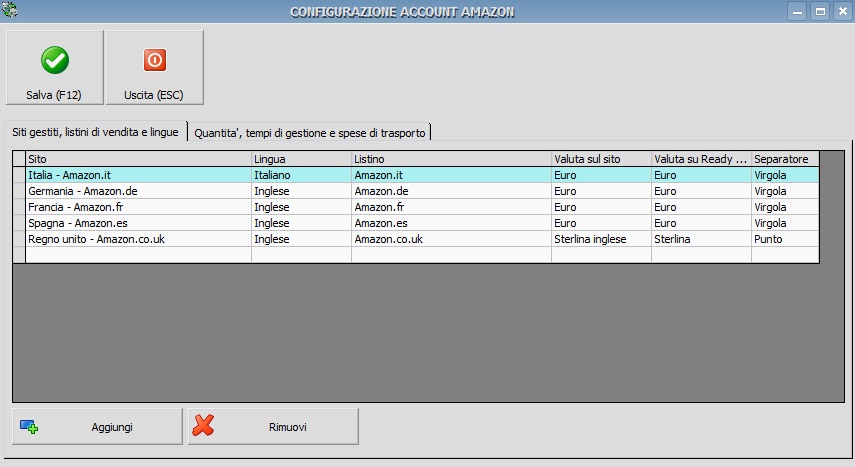
Task: Click Inglese in the Regno unito row
Action: 301,239
